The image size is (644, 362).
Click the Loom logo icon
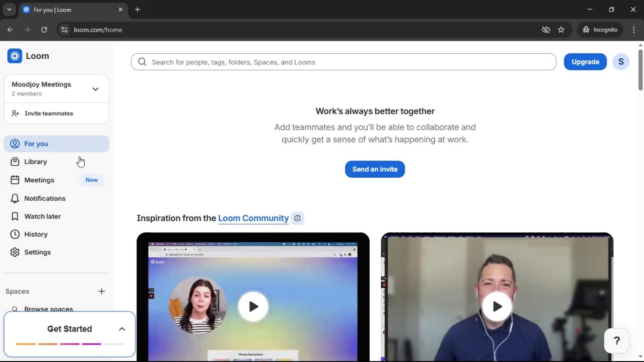15,56
